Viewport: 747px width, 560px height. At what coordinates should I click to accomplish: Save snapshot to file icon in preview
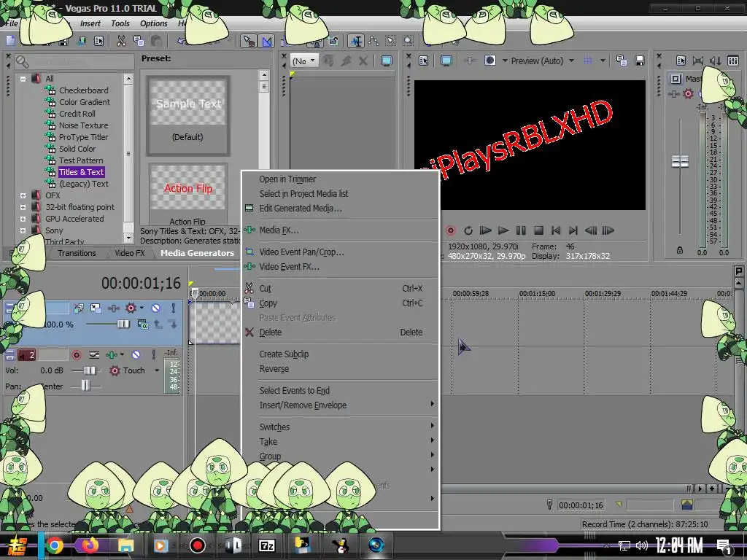[640, 61]
